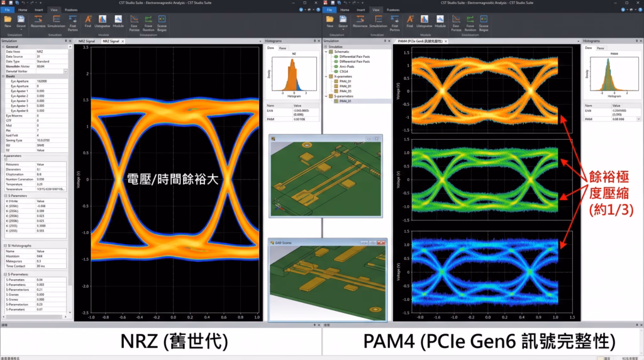Switch to Home tab in NRZ window
The height and width of the screenshot is (360, 644).
23,9
